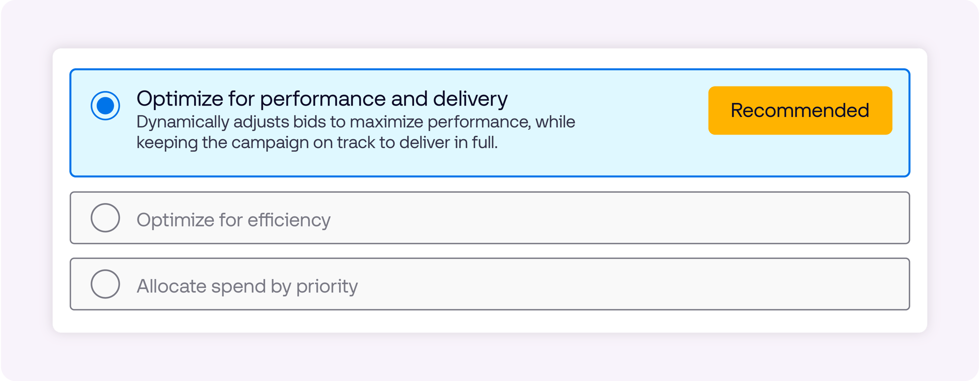Viewport: 980px width, 381px height.
Task: Choose the Allocate spend by priority radio
Action: tap(105, 284)
